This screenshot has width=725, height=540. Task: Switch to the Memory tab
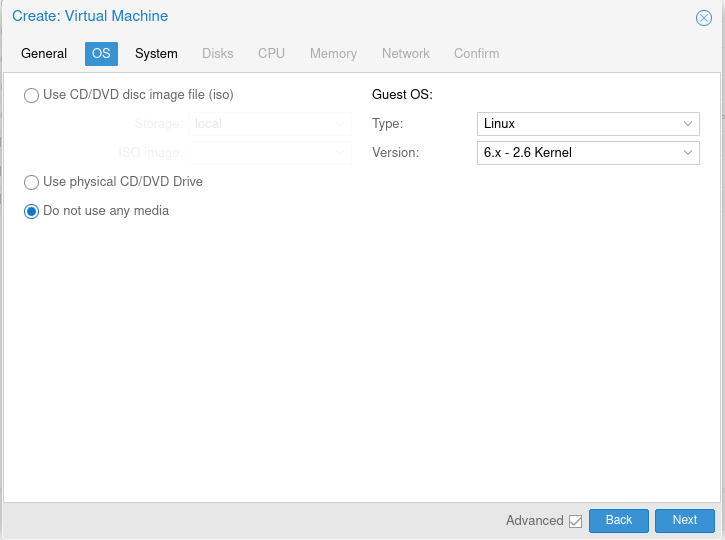click(x=333, y=53)
